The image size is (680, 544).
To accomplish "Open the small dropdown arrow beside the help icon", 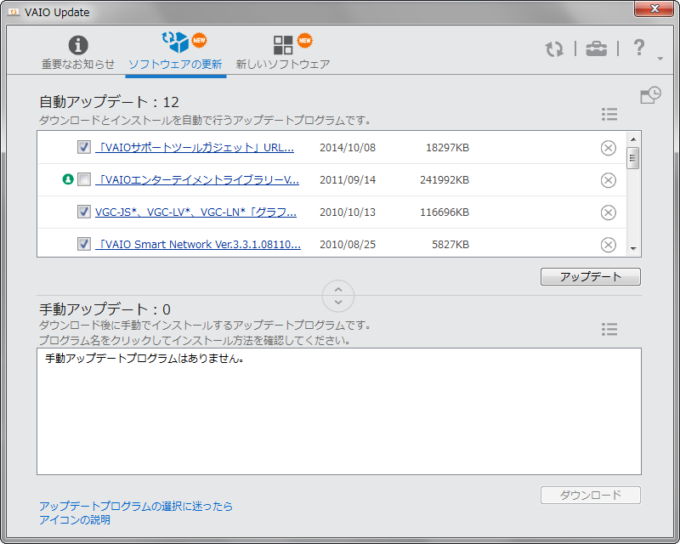I will coord(660,59).
